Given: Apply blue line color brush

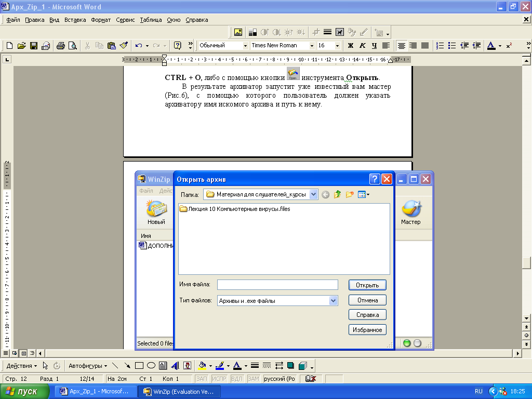Looking at the screenshot, I should coord(220,365).
